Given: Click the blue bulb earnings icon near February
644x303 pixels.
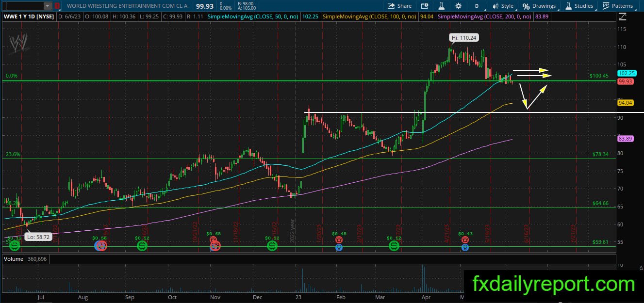Looking at the screenshot, I should pyautogui.click(x=340, y=247).
